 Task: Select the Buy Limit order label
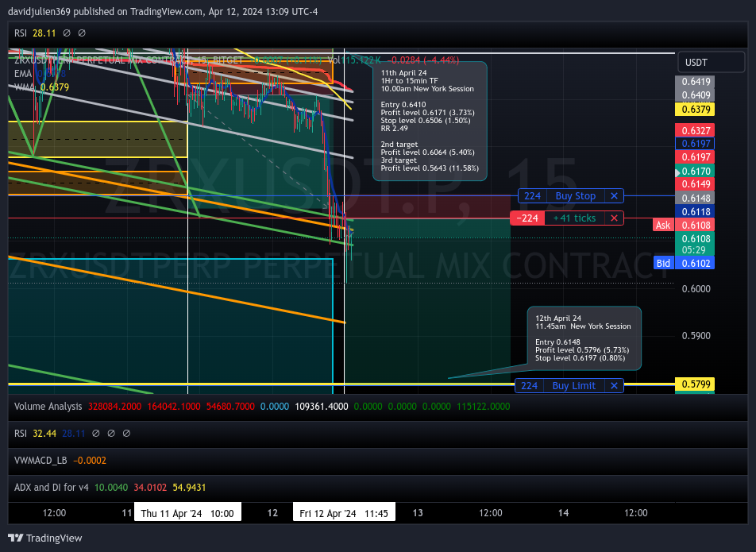(573, 386)
